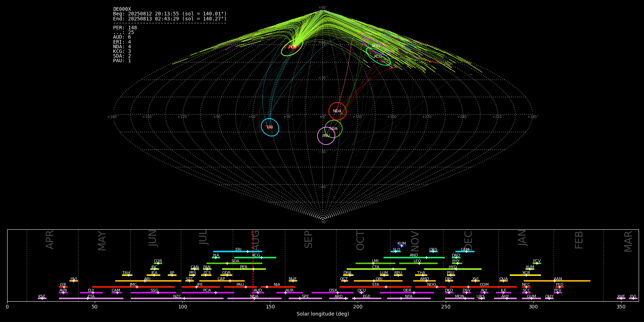Click the GEM shower bar in the timeline
Viewport: 644px width, 322px height.
point(465,252)
